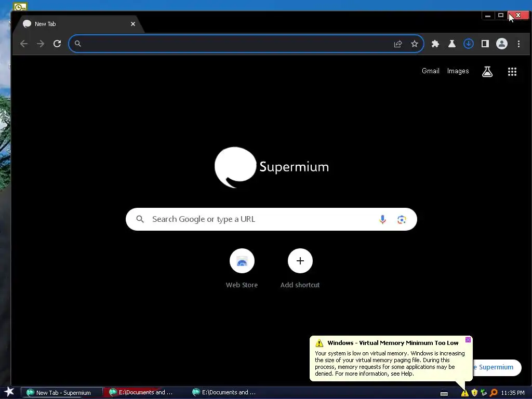532x399 pixels.
Task: Click the Virtual Memory Minimum Too Low balloon text
Action: pos(393,343)
